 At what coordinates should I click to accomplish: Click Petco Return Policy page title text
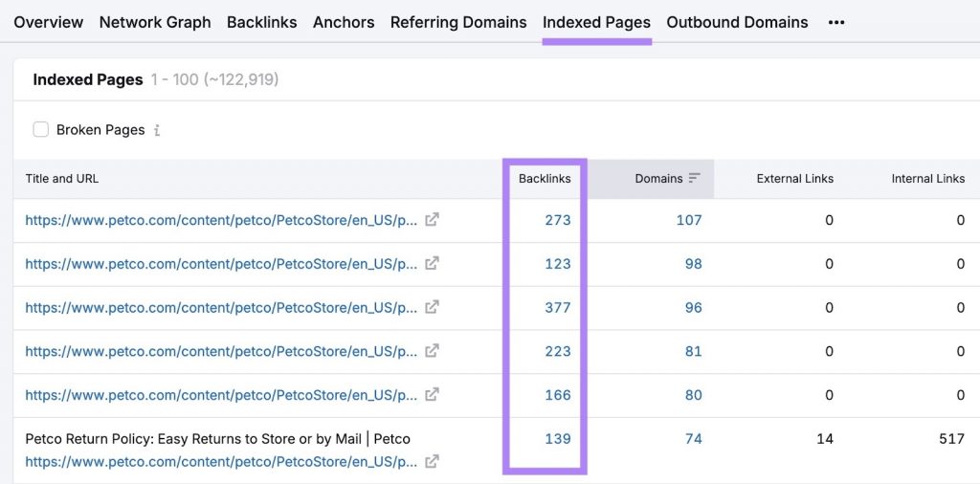pos(217,439)
